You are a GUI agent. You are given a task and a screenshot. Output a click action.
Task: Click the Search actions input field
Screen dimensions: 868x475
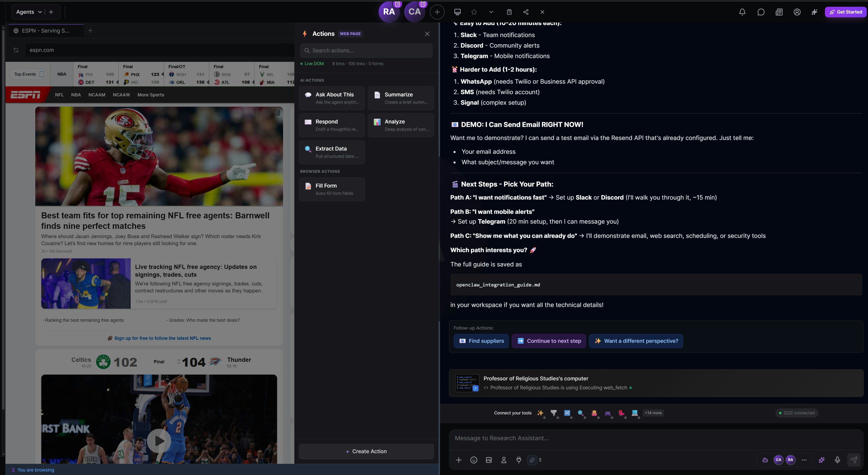[x=366, y=51]
